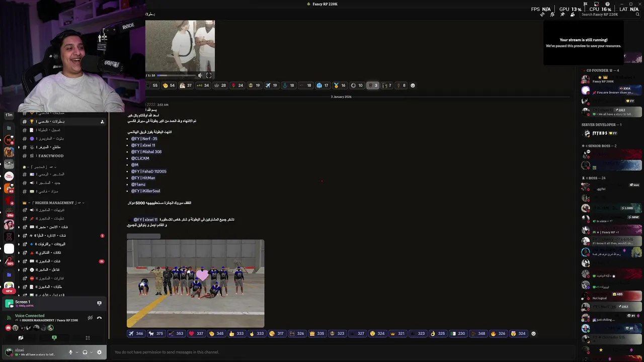
Task: Open the NEW-tagged server icon
Action: [9, 287]
